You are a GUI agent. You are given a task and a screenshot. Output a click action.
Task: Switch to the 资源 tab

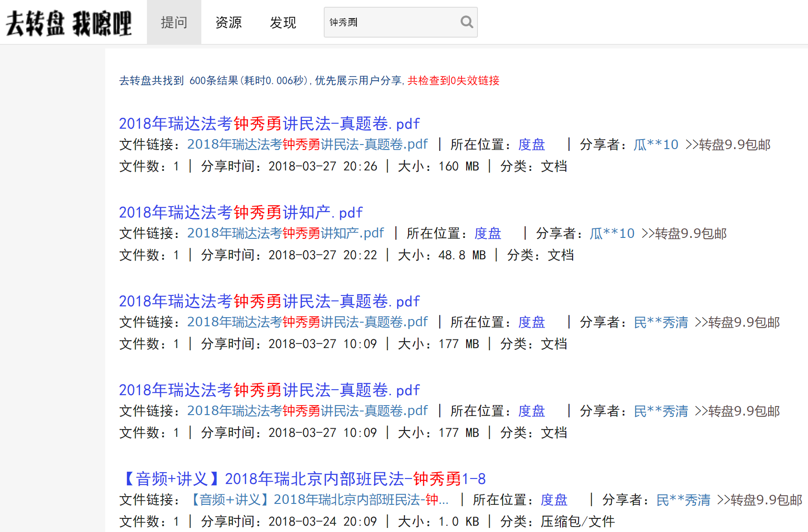[229, 22]
